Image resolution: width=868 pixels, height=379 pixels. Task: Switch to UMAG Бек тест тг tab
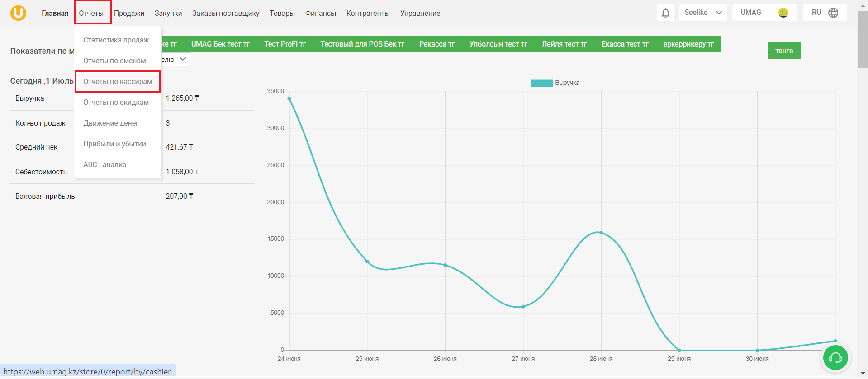(x=220, y=44)
